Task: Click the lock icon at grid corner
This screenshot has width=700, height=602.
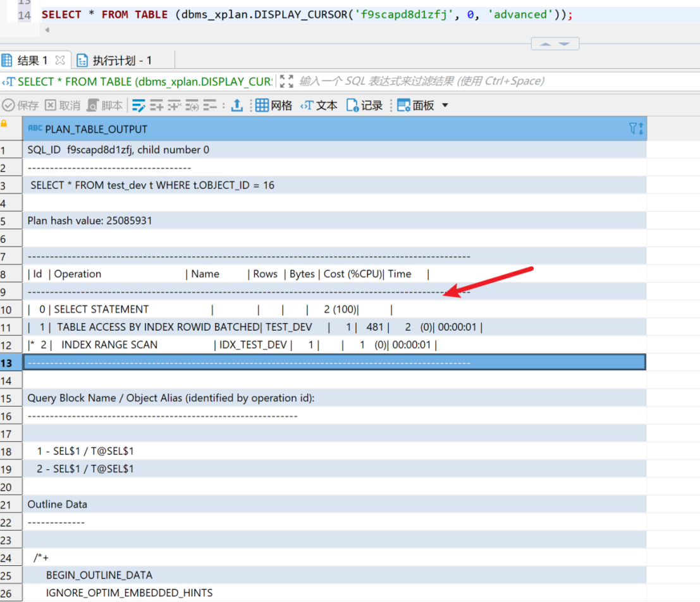Action: coord(4,124)
